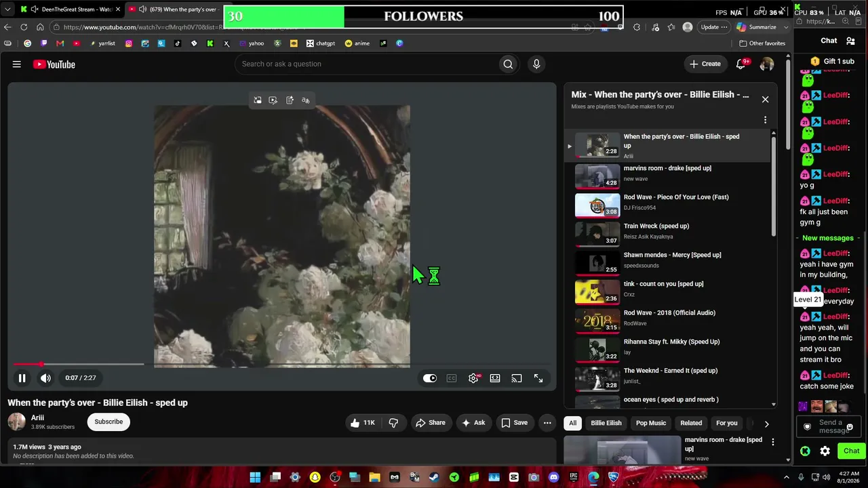
Task: Dislike the video
Action: [393, 423]
